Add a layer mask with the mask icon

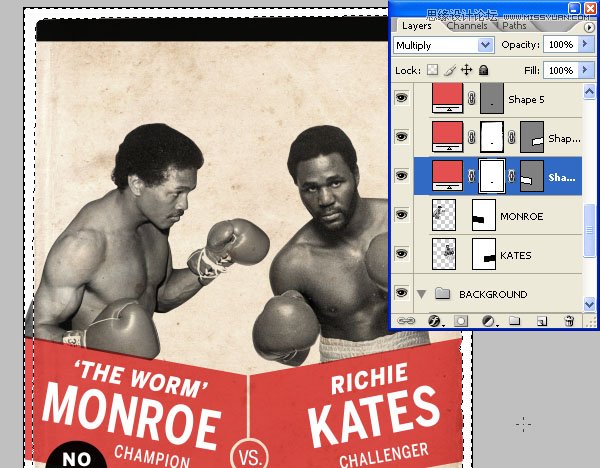pyautogui.click(x=462, y=321)
